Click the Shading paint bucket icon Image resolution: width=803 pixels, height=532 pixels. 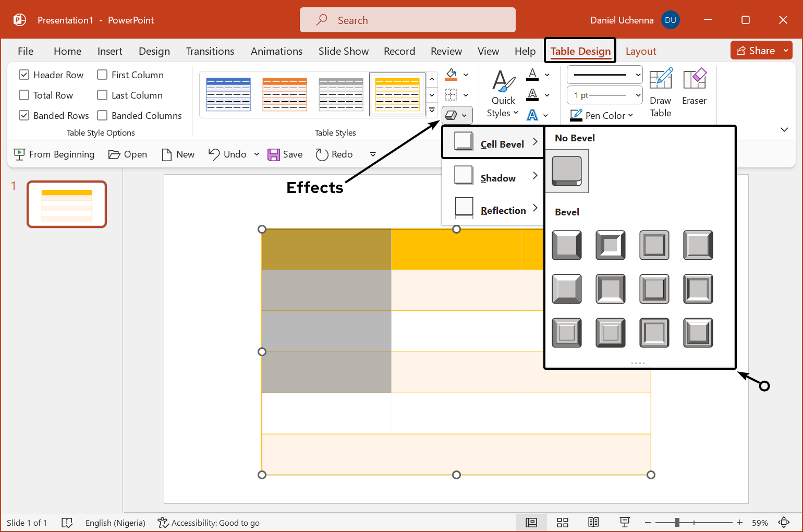[451, 75]
